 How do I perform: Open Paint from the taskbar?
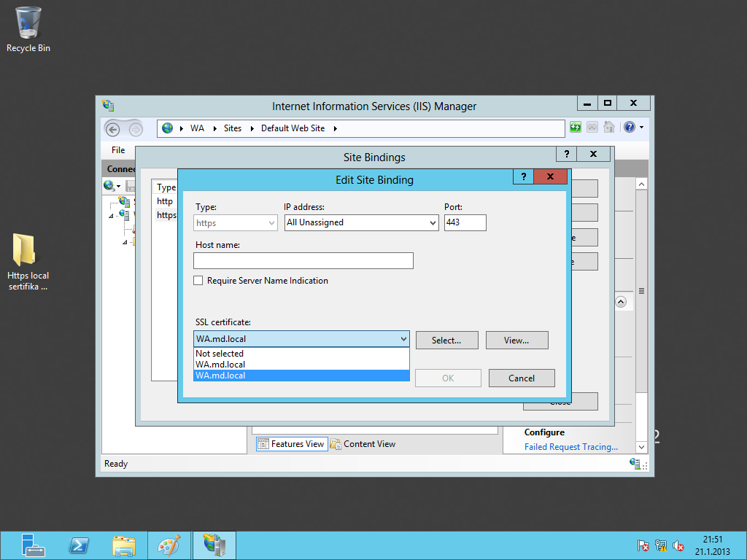pyautogui.click(x=169, y=545)
